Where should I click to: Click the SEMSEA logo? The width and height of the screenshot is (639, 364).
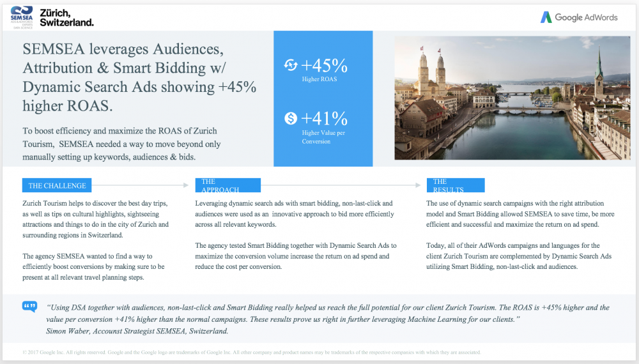click(x=22, y=17)
